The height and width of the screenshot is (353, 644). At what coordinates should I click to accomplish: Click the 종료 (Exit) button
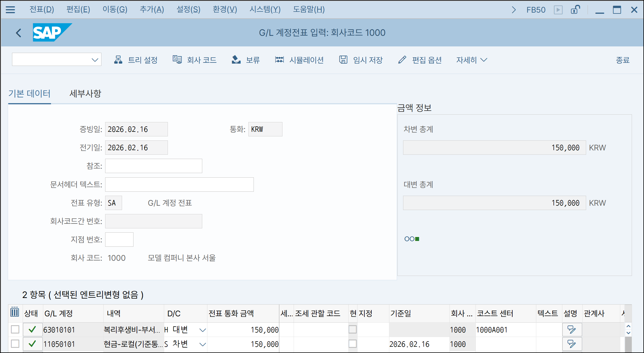coord(623,60)
